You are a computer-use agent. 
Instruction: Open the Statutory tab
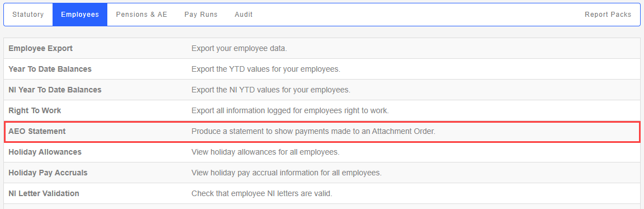tap(28, 15)
